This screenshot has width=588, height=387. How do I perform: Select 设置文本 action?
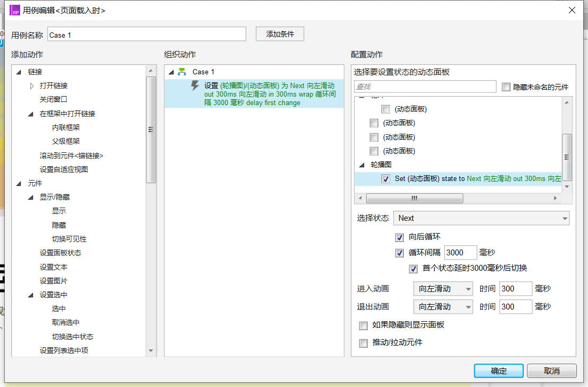tap(53, 268)
